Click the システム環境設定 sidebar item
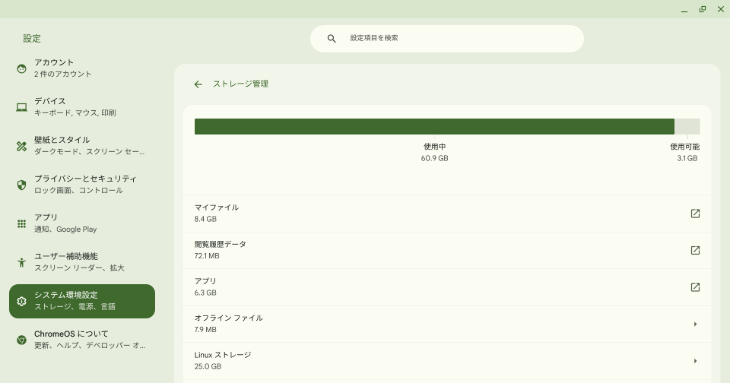Image resolution: width=730 pixels, height=383 pixels. [x=82, y=301]
